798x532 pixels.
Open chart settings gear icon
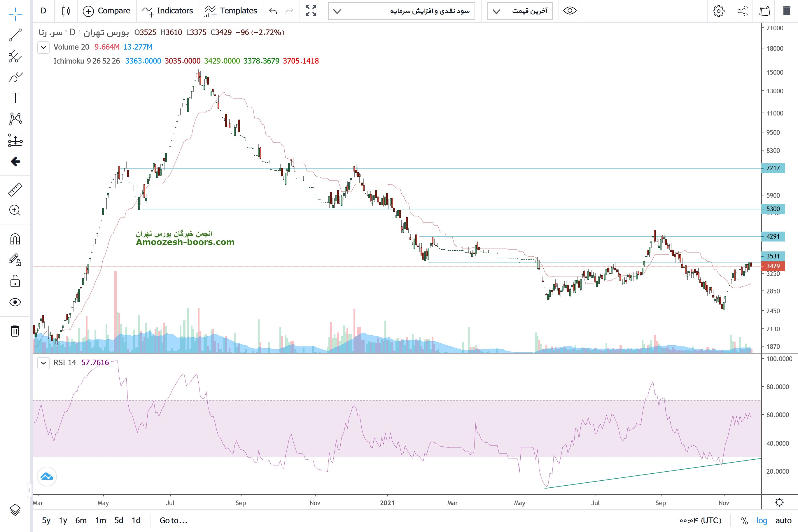718,11
